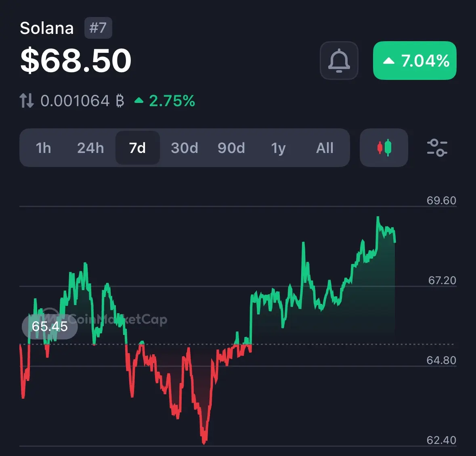Tap the $68.50 price

pos(76,61)
